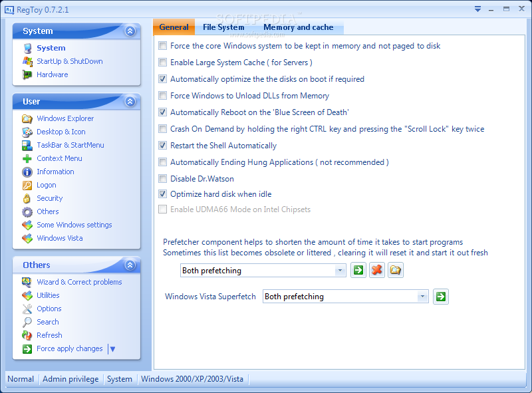Click the Hardware circuit board icon
The image size is (532, 393).
point(27,74)
